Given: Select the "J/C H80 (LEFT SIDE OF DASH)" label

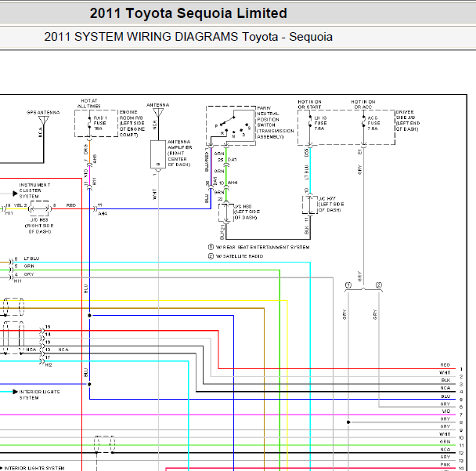Looking at the screenshot, I should [247, 212].
